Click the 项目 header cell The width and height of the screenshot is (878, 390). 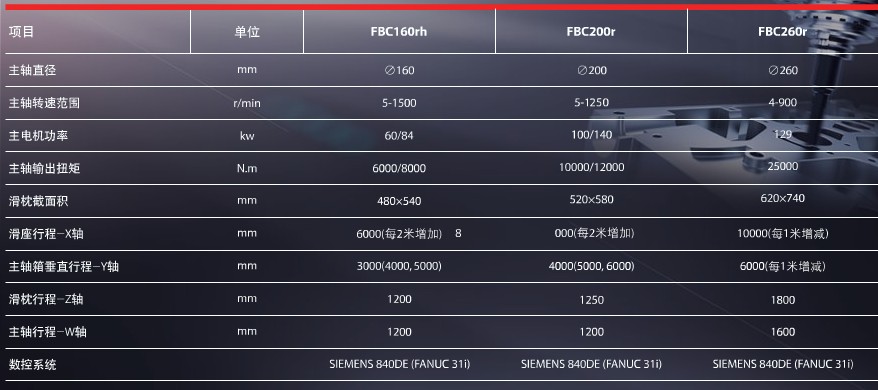tap(21, 32)
